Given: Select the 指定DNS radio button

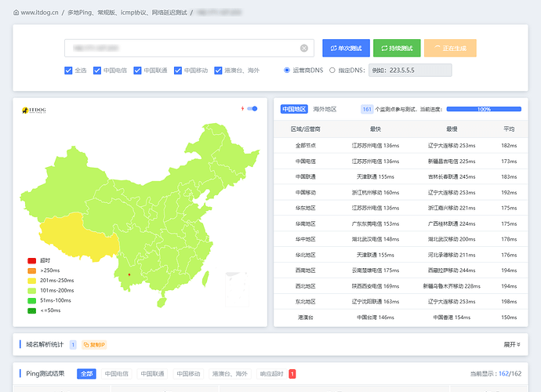Looking at the screenshot, I should tap(332, 71).
